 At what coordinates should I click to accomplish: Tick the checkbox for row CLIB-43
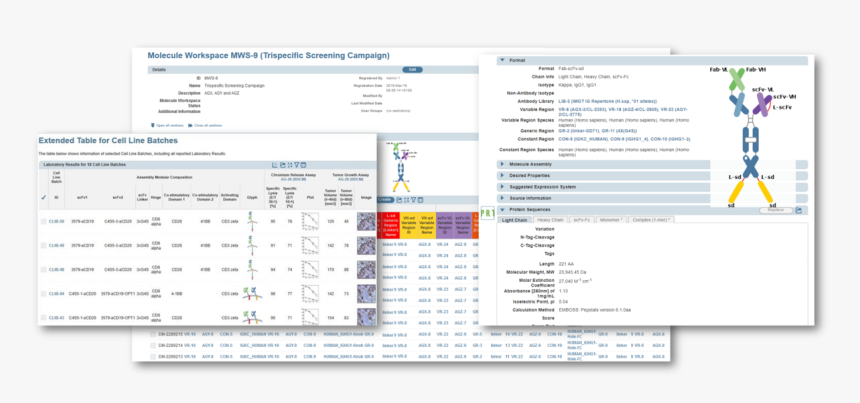point(44,318)
